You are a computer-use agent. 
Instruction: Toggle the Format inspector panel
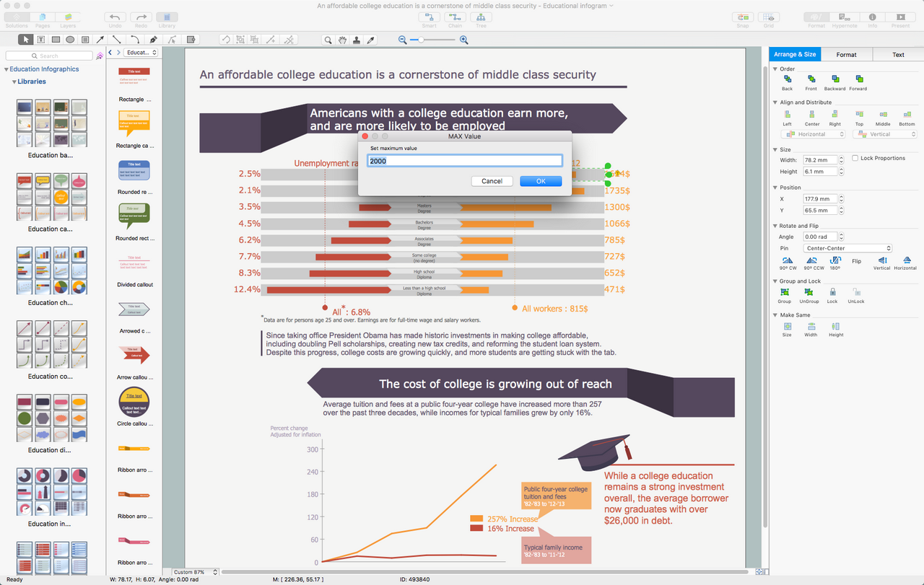point(816,17)
